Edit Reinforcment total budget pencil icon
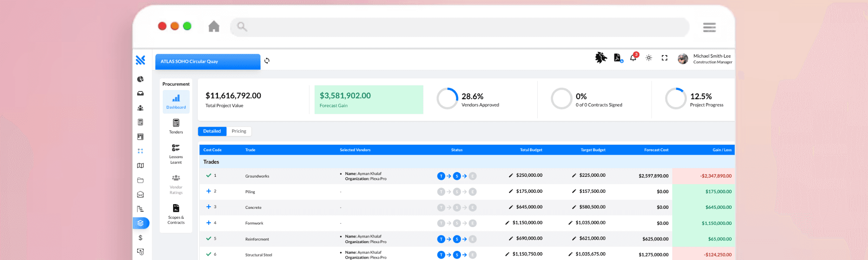The image size is (868, 260). (511, 238)
